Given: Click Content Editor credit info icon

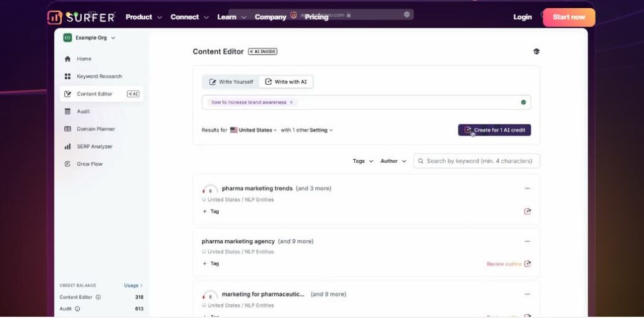Looking at the screenshot, I should point(98,297).
